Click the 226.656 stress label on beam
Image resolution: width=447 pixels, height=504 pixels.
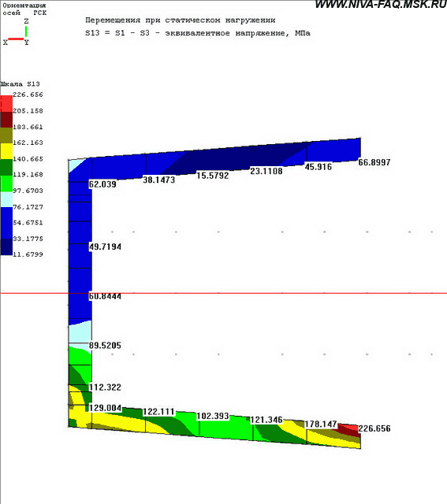coord(374,428)
